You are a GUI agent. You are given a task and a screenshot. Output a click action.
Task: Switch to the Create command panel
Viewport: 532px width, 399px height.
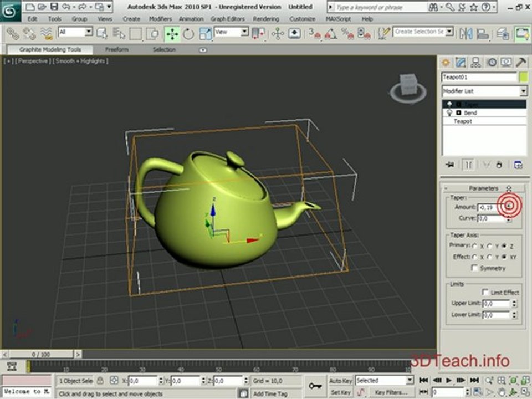(x=446, y=63)
